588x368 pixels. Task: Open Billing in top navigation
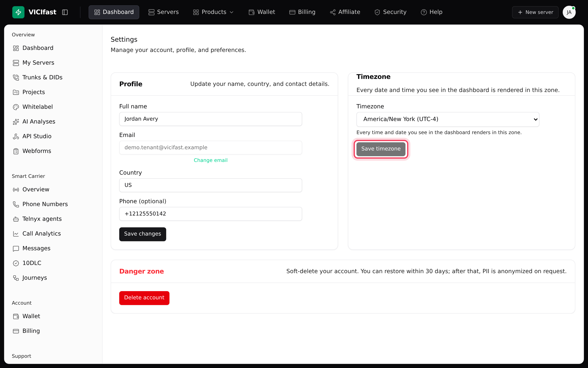(302, 12)
